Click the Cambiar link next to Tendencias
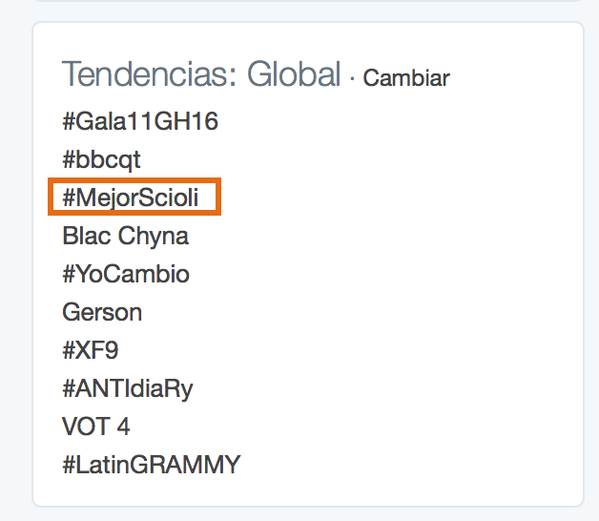The image size is (599, 521). 406,78
